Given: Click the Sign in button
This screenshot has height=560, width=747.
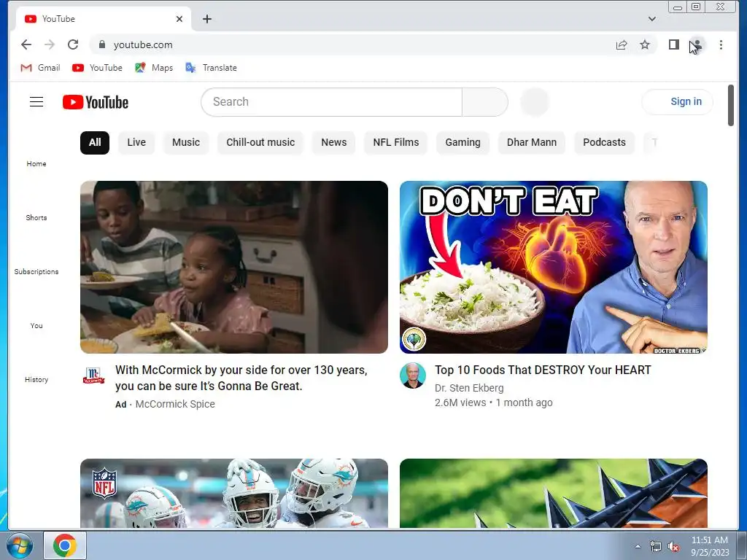Looking at the screenshot, I should pos(678,102).
